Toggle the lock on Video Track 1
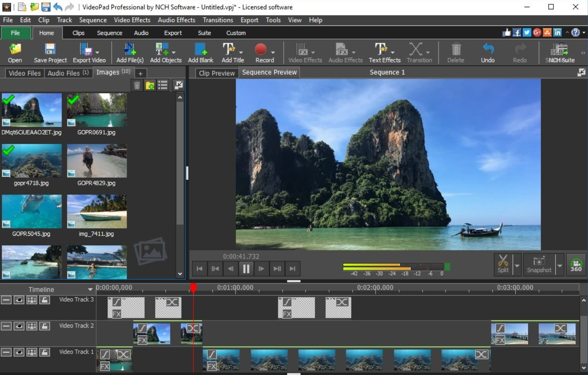Image resolution: width=588 pixels, height=375 pixels. (44, 352)
